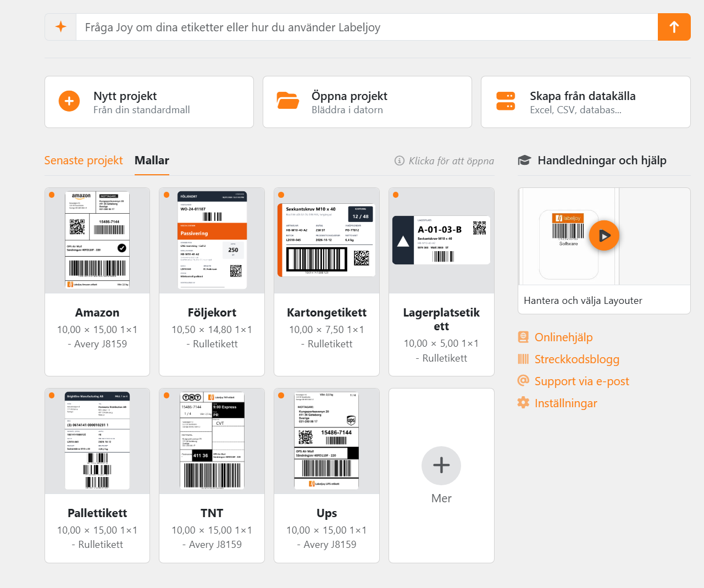Image resolution: width=704 pixels, height=588 pixels.
Task: Open the Kartongetikett template thumbnail
Action: click(x=327, y=240)
